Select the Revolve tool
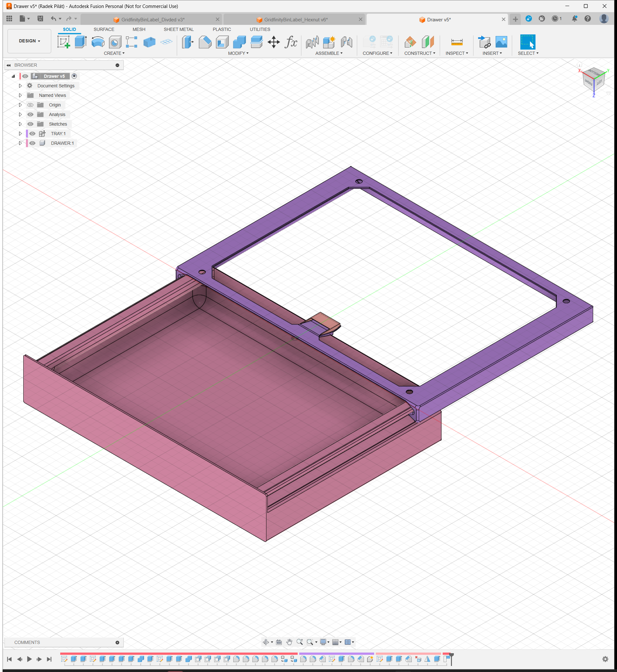The height and width of the screenshot is (672, 617). 98,42
